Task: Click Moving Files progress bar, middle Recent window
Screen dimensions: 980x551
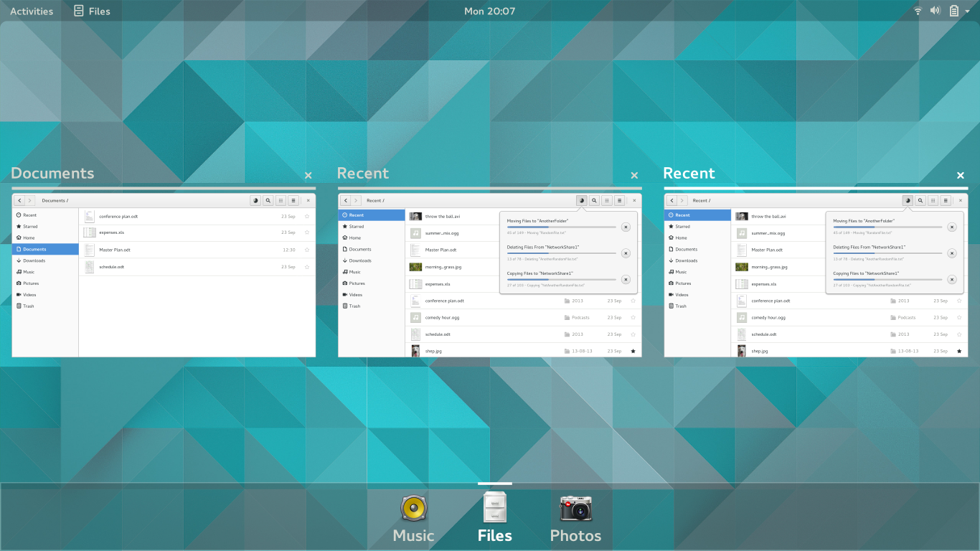Action: (x=561, y=227)
